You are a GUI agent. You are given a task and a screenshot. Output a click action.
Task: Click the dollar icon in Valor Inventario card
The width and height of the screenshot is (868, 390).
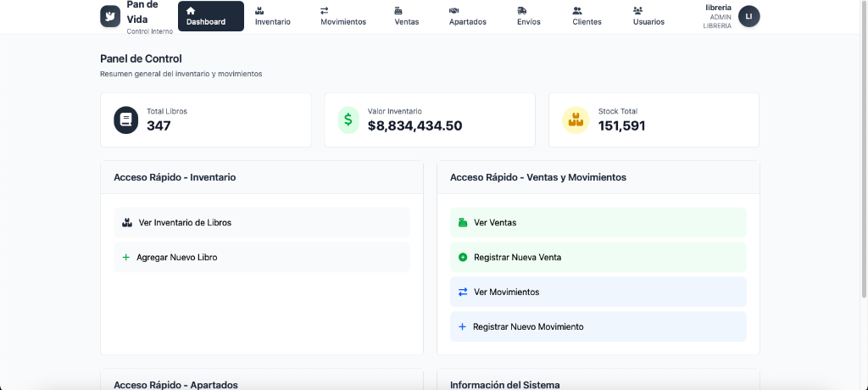[348, 120]
